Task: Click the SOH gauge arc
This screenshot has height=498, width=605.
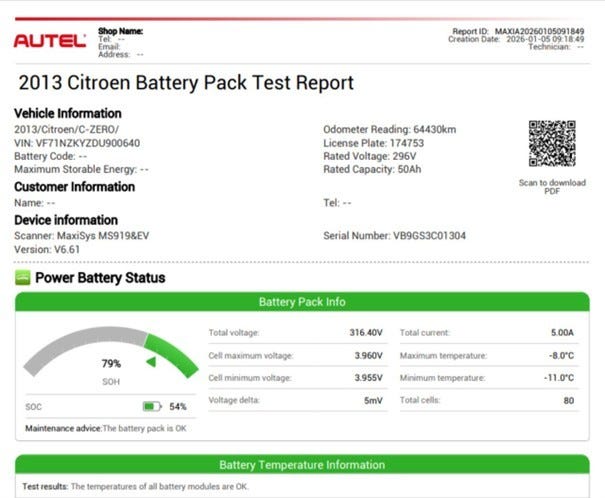Action: point(111,351)
